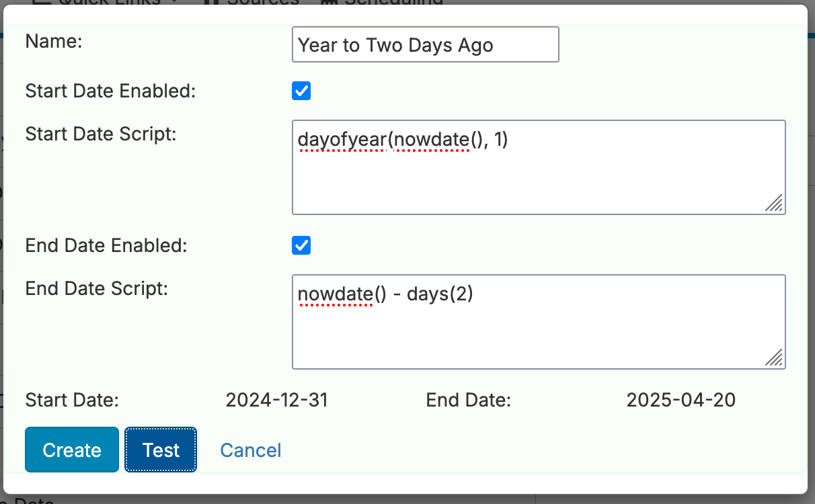Click the Start Date Enabled label
The image size is (815, 504).
click(x=110, y=91)
